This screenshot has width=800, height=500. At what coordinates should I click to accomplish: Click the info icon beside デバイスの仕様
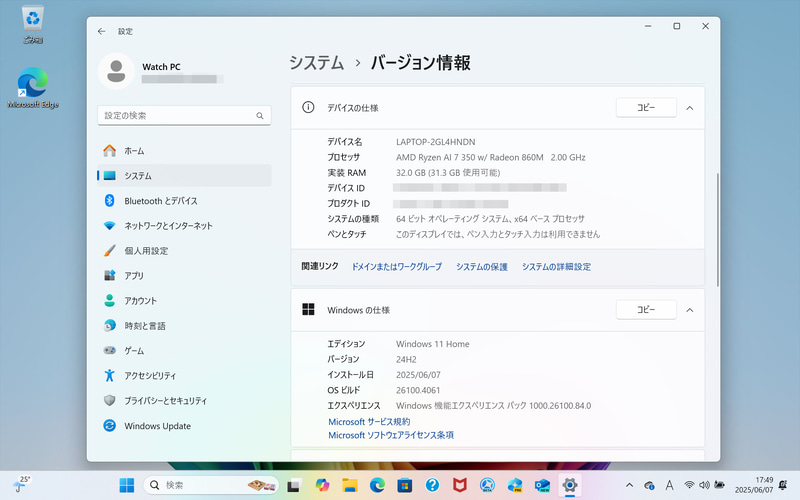pos(308,107)
